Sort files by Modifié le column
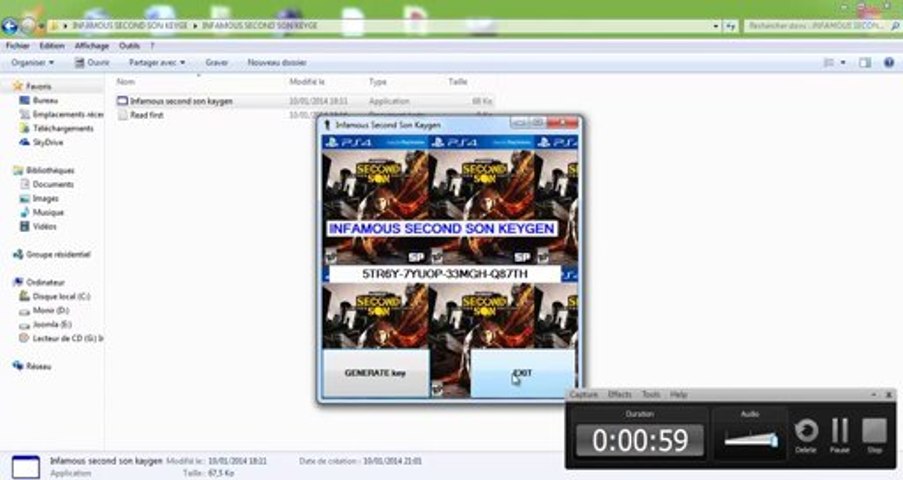Screen dimensions: 903x480 308,82
